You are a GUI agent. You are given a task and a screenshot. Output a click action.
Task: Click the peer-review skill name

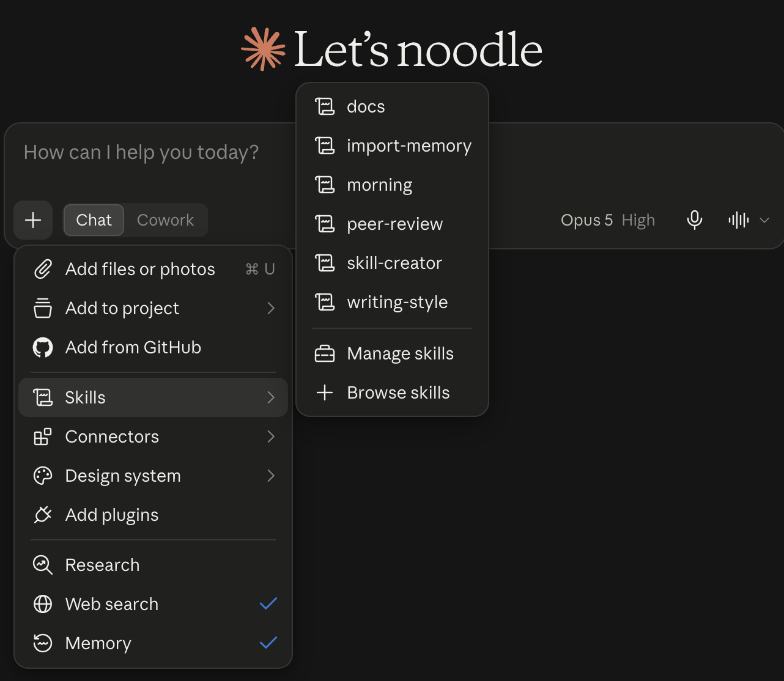[394, 224]
